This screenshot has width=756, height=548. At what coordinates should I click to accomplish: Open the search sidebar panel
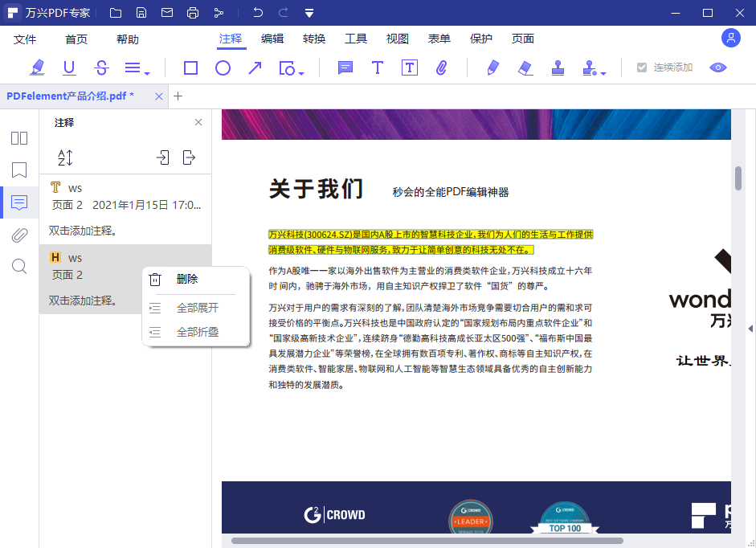pyautogui.click(x=19, y=266)
